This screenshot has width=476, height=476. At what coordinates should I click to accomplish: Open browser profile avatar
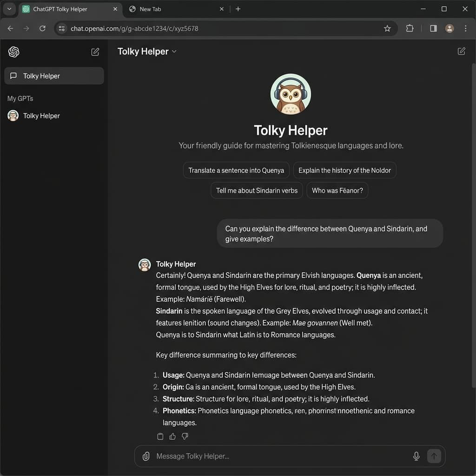click(450, 28)
